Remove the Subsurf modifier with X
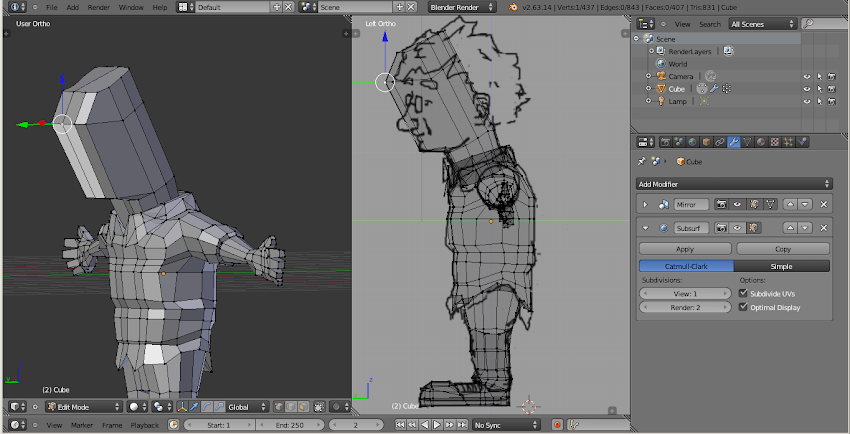This screenshot has height=434, width=850. click(x=823, y=228)
